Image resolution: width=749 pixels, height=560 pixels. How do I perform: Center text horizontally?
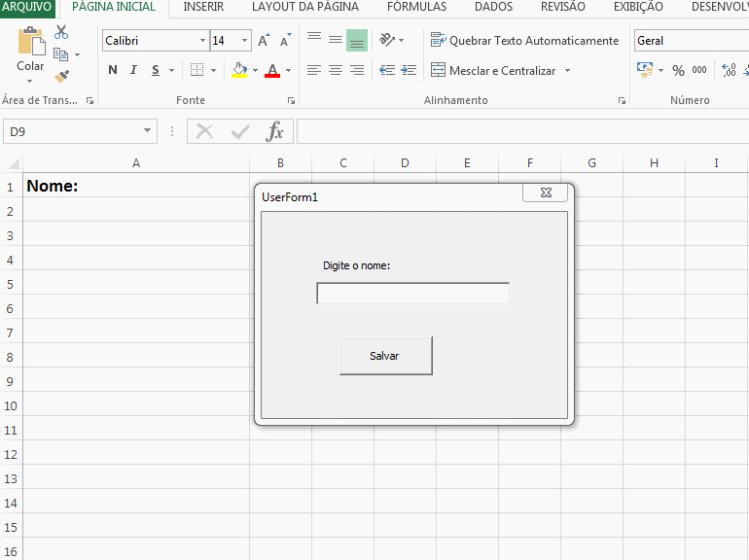coord(336,70)
